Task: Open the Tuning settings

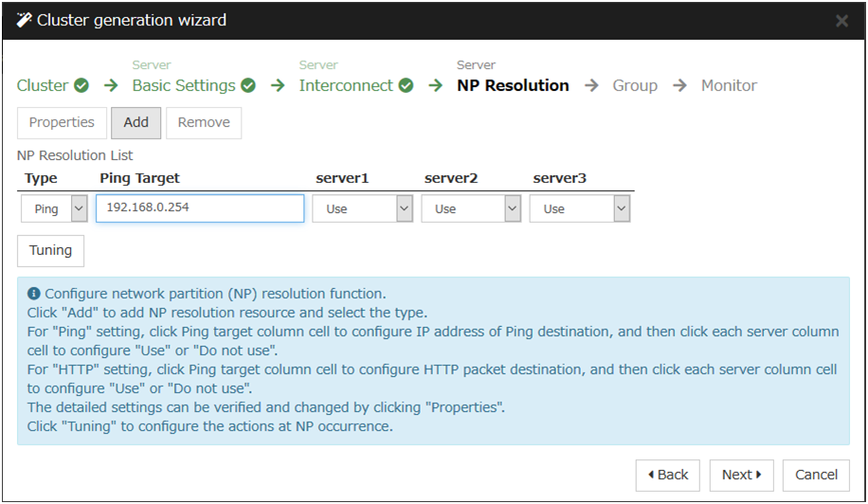Action: click(51, 250)
